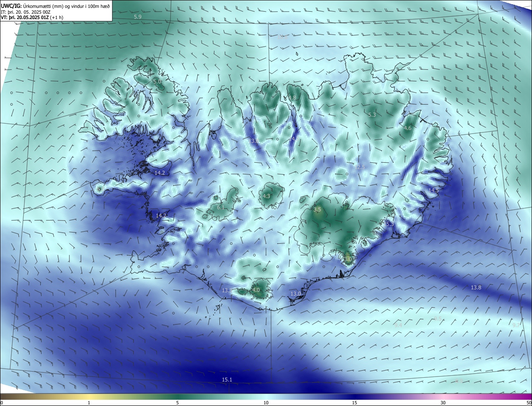Click the UWC/IG map title line
The image size is (532, 406).
pyautogui.click(x=55, y=6)
